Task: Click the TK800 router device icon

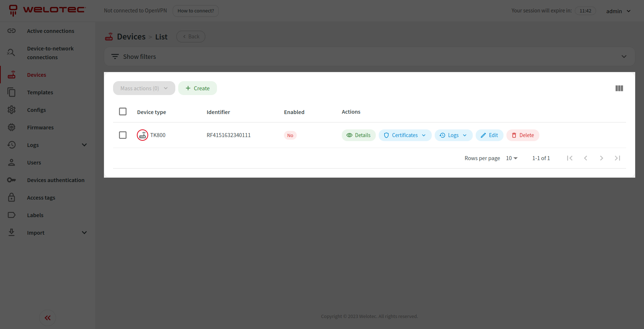Action: tap(142, 135)
